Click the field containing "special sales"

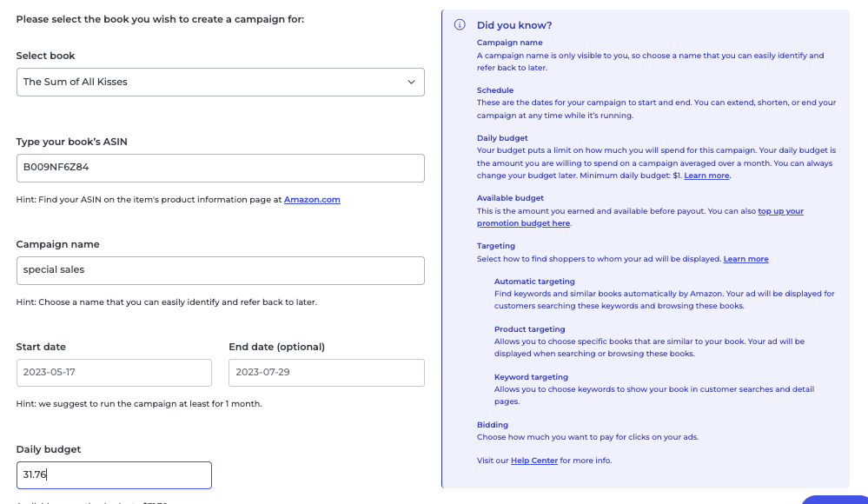point(221,270)
